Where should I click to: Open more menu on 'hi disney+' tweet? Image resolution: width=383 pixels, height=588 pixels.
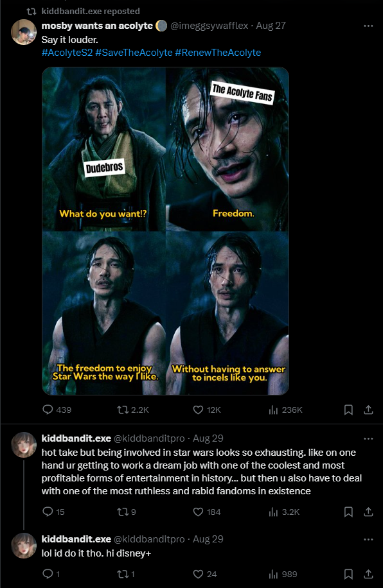368,539
